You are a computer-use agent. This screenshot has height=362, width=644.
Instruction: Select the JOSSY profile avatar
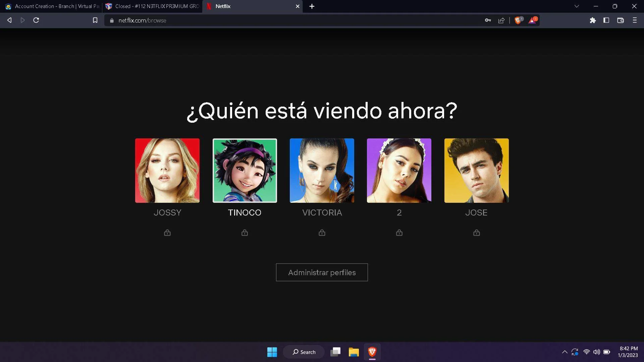(x=167, y=171)
